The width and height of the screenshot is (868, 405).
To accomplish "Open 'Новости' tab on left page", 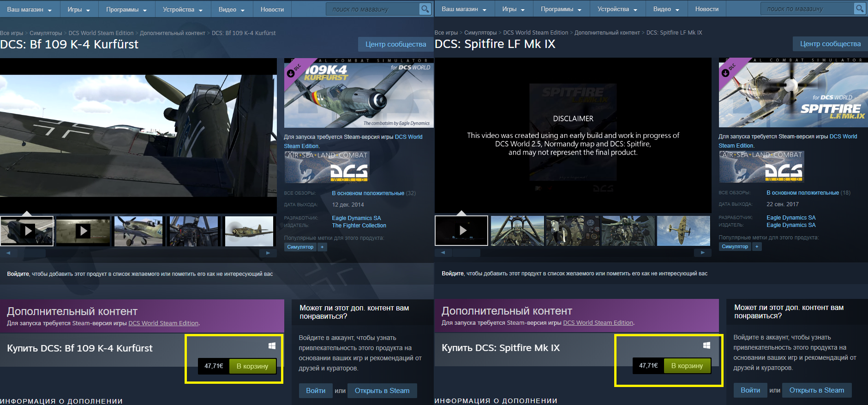I will pos(272,9).
